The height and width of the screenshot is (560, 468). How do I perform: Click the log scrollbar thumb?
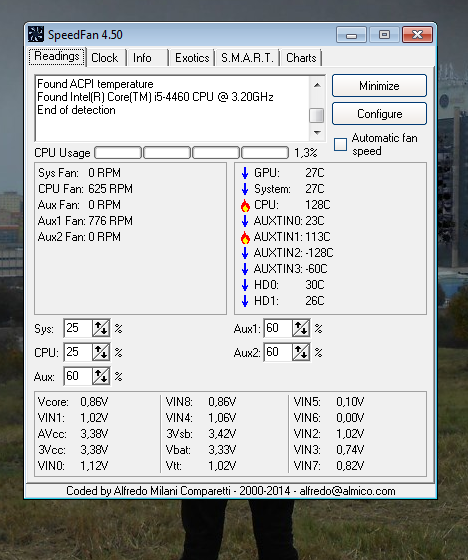317,115
